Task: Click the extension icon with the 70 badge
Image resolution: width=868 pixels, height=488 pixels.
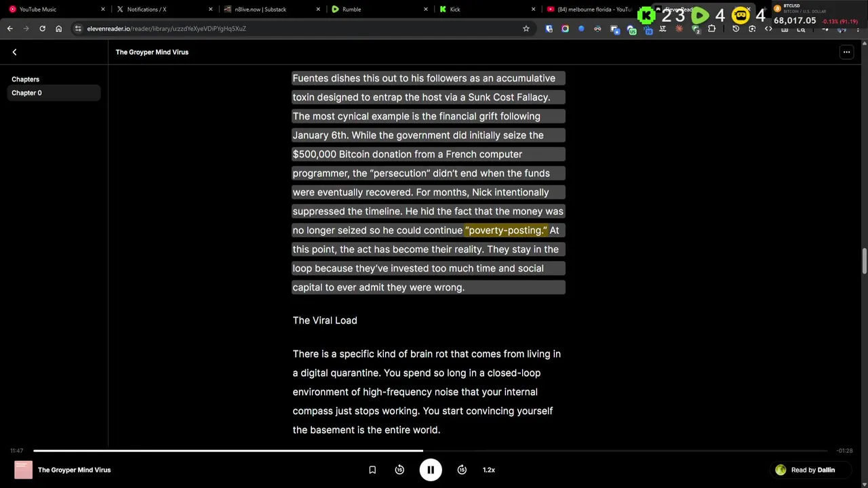Action: 648,30
